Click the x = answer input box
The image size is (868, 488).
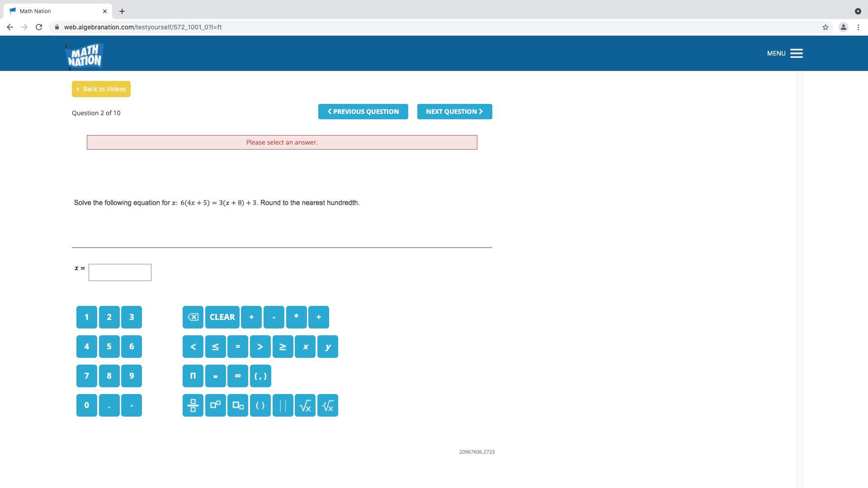tap(120, 272)
